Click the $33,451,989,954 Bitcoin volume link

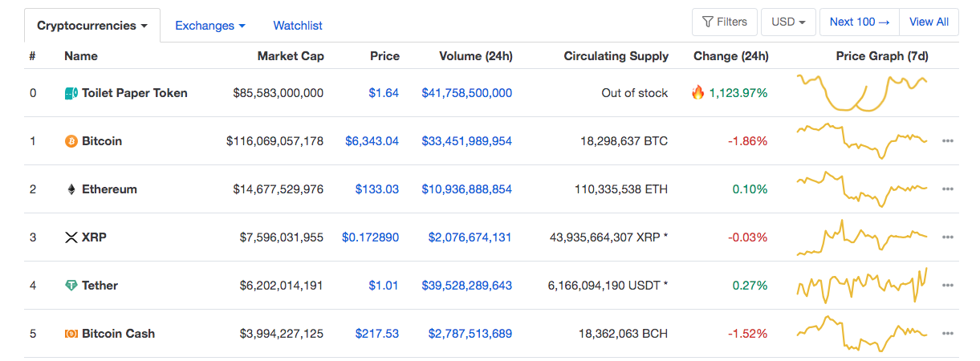pos(466,141)
